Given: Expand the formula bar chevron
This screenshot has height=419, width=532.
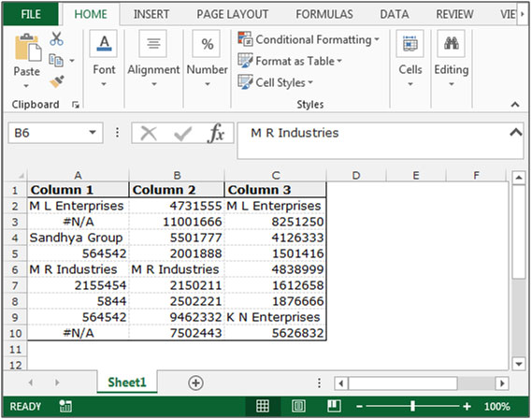Looking at the screenshot, I should (516, 132).
